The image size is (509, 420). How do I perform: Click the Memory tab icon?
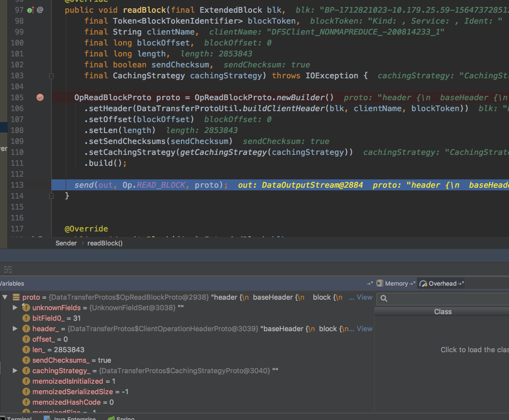(380, 283)
